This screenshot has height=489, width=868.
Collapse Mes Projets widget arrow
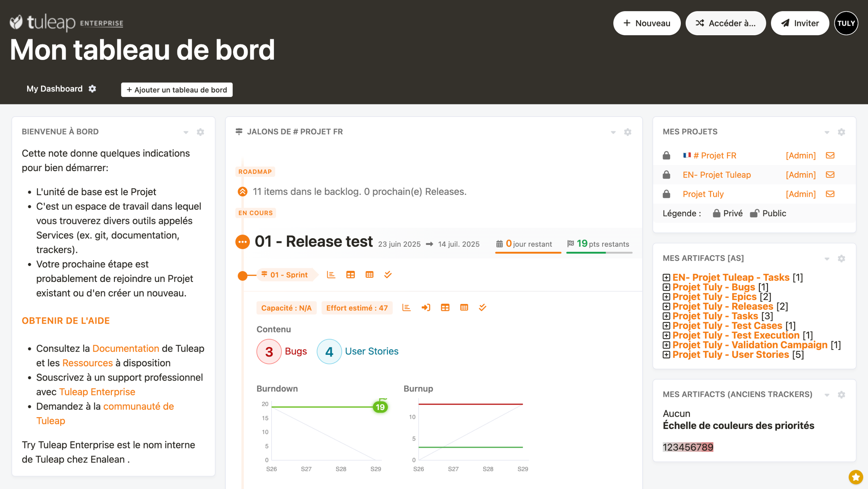tap(827, 132)
